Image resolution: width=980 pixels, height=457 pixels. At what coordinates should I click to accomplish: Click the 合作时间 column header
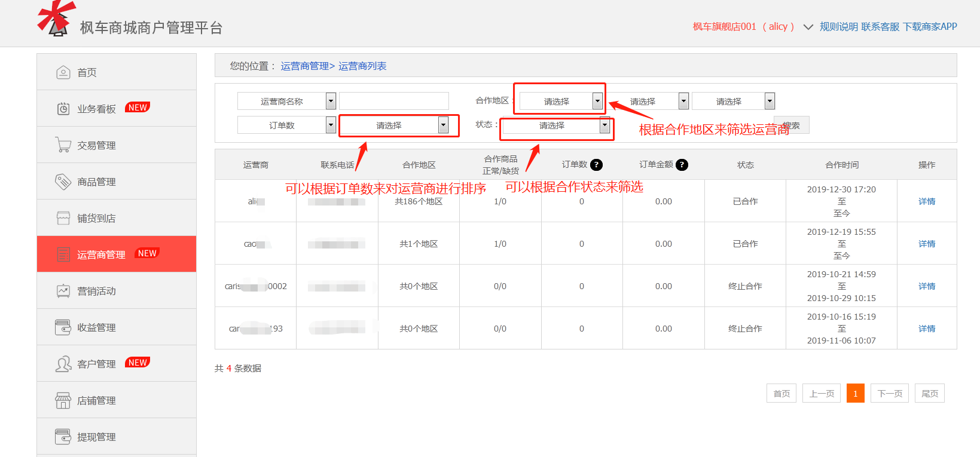coord(842,165)
